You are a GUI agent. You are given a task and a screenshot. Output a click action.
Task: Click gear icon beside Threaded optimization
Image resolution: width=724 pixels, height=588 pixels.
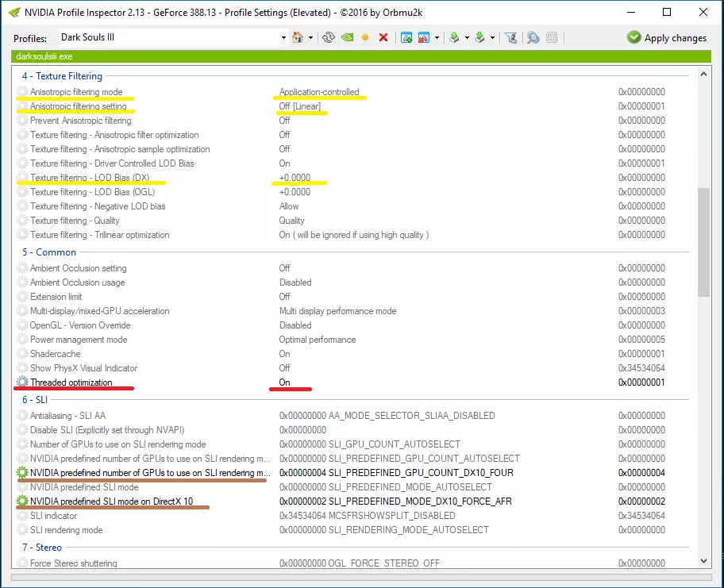point(22,382)
